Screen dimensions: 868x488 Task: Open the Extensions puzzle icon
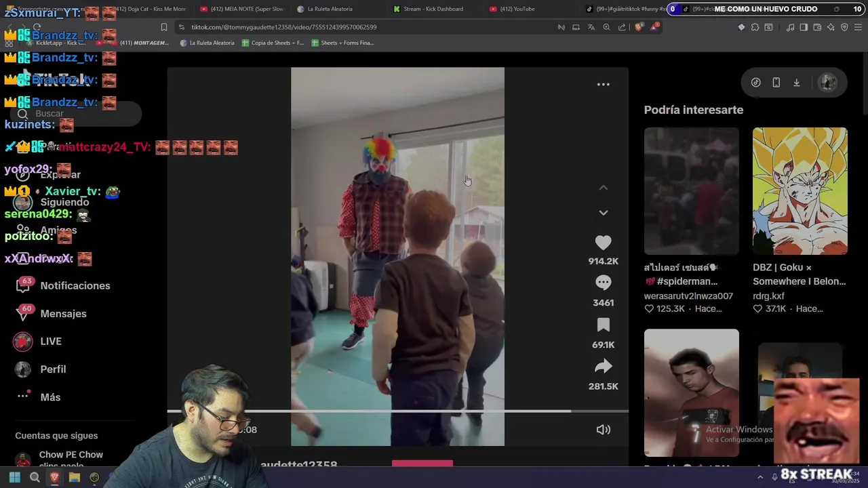click(755, 27)
